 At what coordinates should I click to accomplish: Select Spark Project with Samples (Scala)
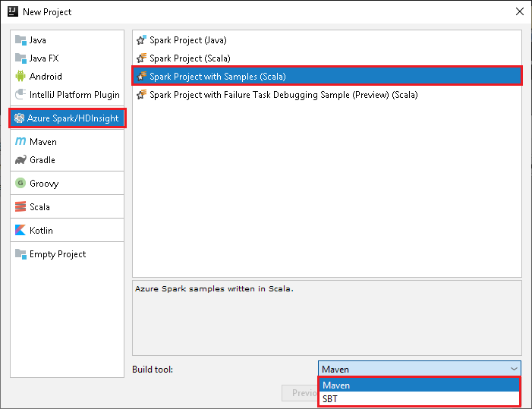click(327, 77)
